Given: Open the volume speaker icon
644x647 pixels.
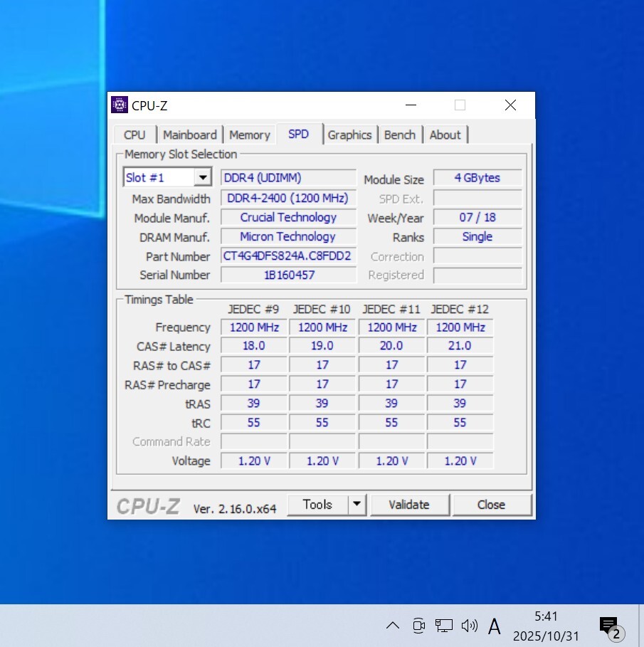Looking at the screenshot, I should point(469,626).
